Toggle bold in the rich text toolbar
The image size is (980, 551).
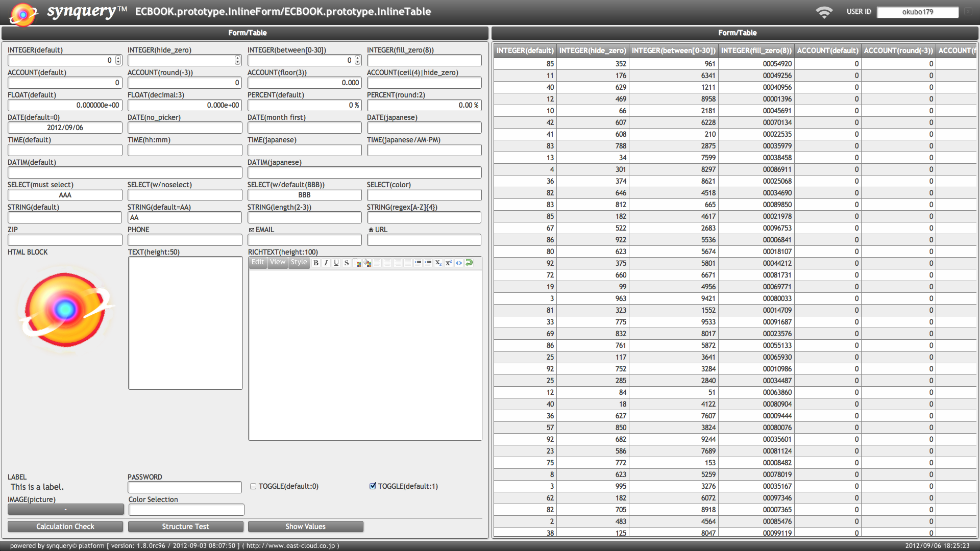[316, 263]
